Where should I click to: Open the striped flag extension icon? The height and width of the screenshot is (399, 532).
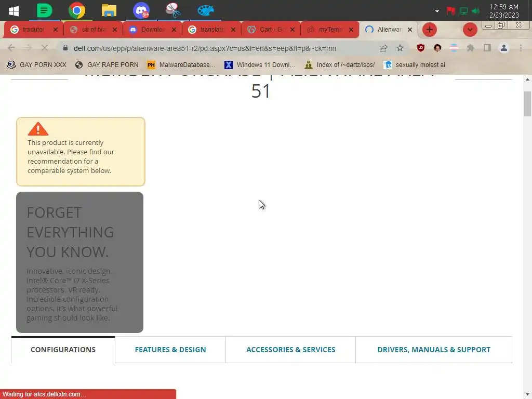454,48
